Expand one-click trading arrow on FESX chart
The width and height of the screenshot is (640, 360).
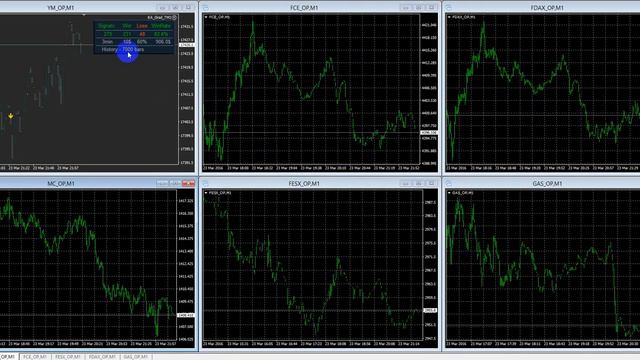pyautogui.click(x=206, y=193)
